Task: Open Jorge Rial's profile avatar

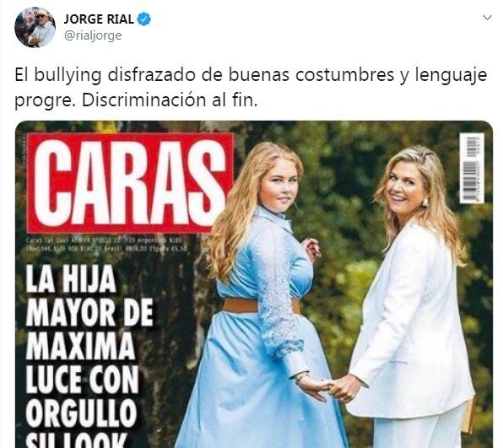Action: [x=35, y=27]
